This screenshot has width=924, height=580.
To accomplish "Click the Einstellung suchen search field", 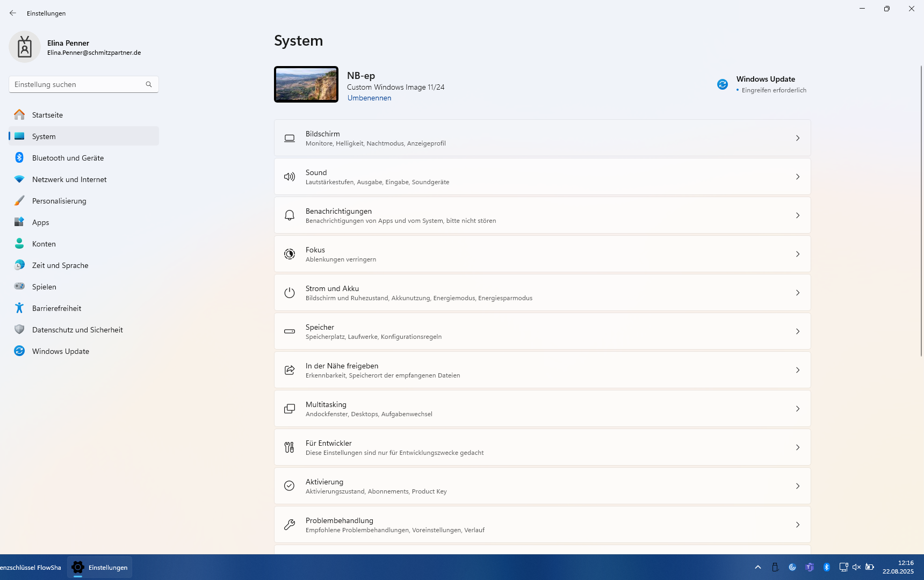I will pos(78,84).
